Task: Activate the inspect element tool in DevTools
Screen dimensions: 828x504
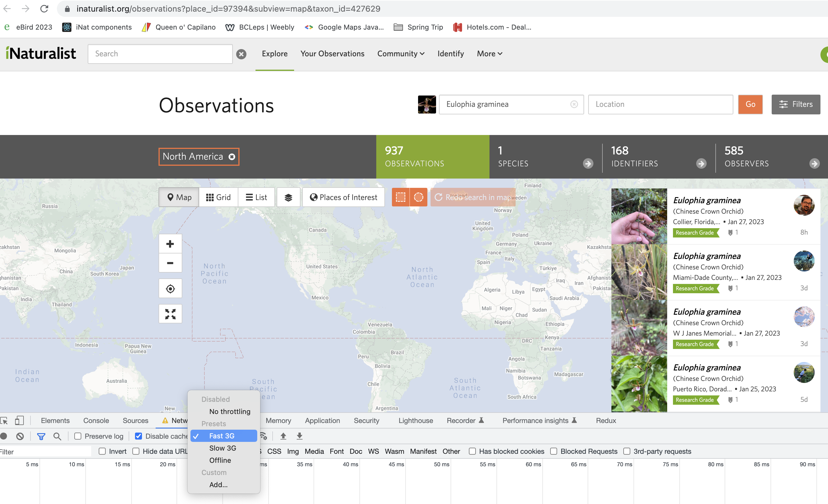Action: tap(5, 420)
